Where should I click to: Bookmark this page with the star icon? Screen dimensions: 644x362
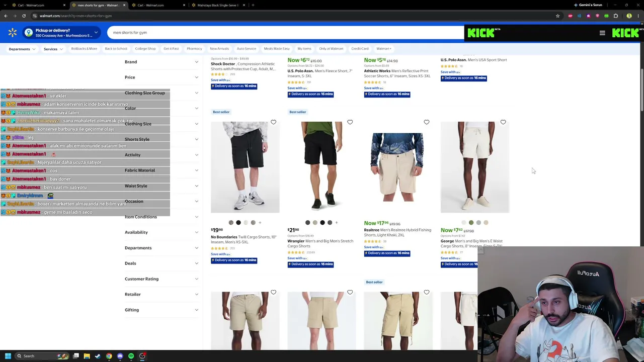click(557, 16)
